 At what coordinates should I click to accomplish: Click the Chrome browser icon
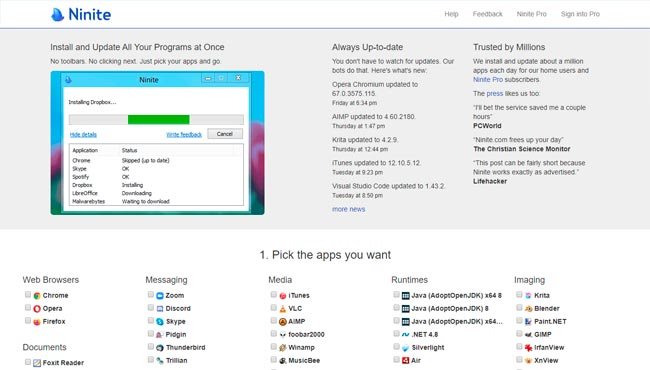tap(37, 296)
